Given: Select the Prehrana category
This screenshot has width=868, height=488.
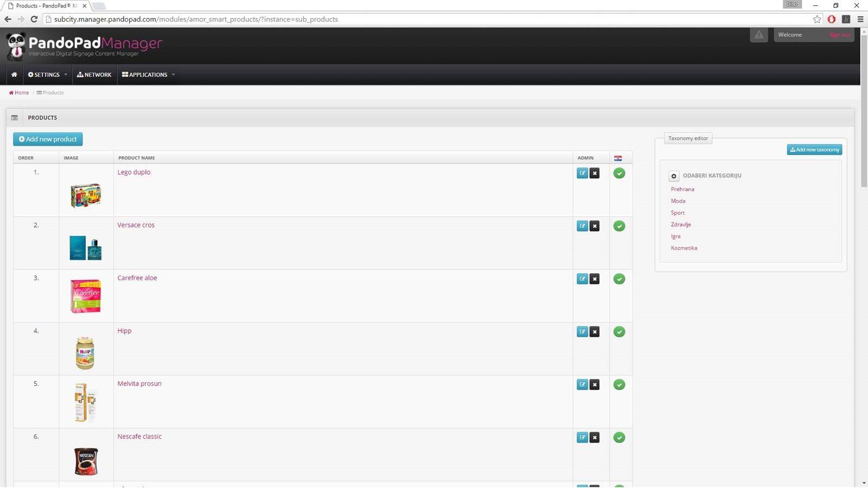Looking at the screenshot, I should (682, 189).
